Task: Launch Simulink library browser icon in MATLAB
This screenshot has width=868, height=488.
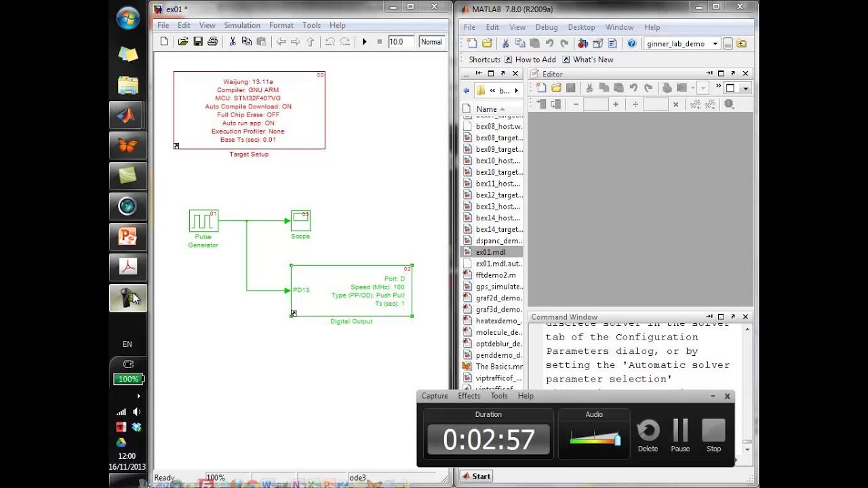Action: pyautogui.click(x=583, y=43)
